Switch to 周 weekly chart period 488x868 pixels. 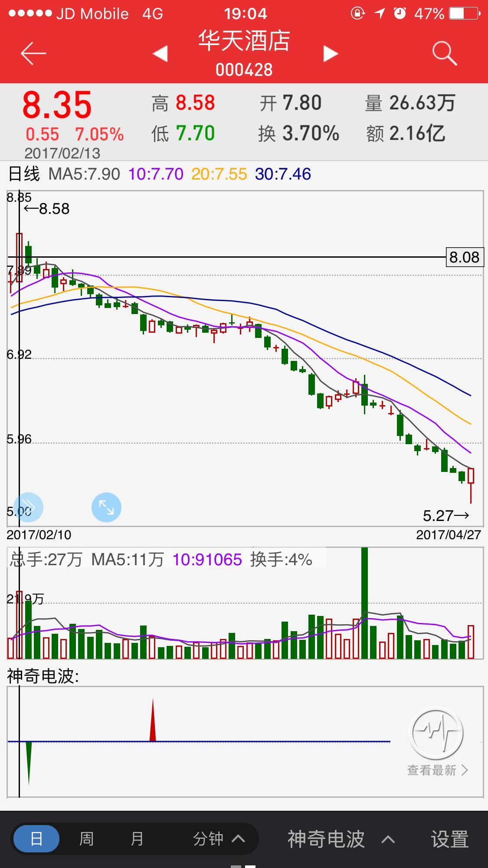click(x=86, y=839)
